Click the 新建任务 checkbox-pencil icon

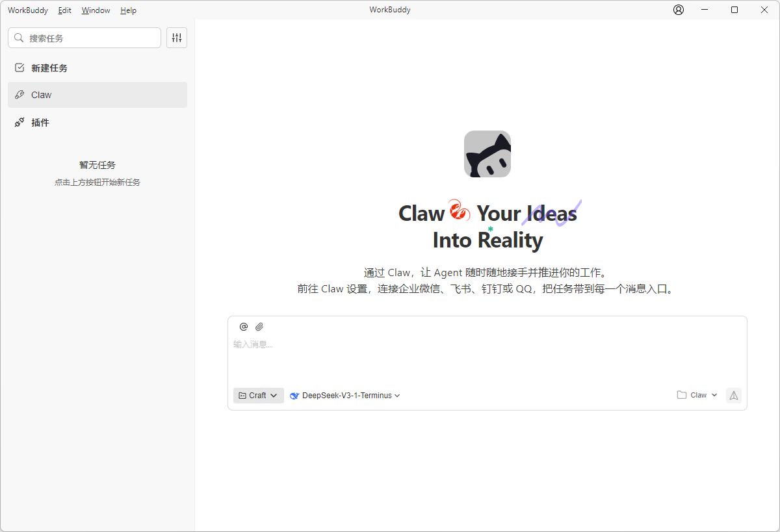19,68
